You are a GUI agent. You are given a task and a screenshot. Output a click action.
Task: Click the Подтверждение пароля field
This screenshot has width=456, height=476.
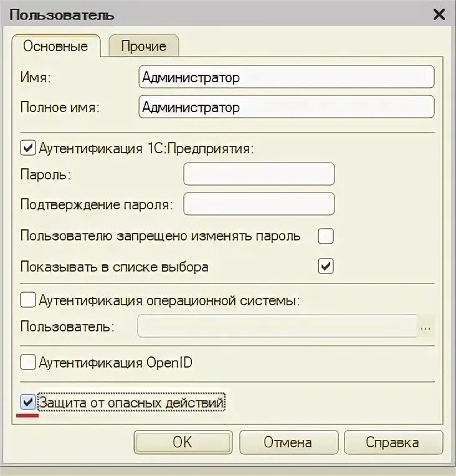point(259,204)
